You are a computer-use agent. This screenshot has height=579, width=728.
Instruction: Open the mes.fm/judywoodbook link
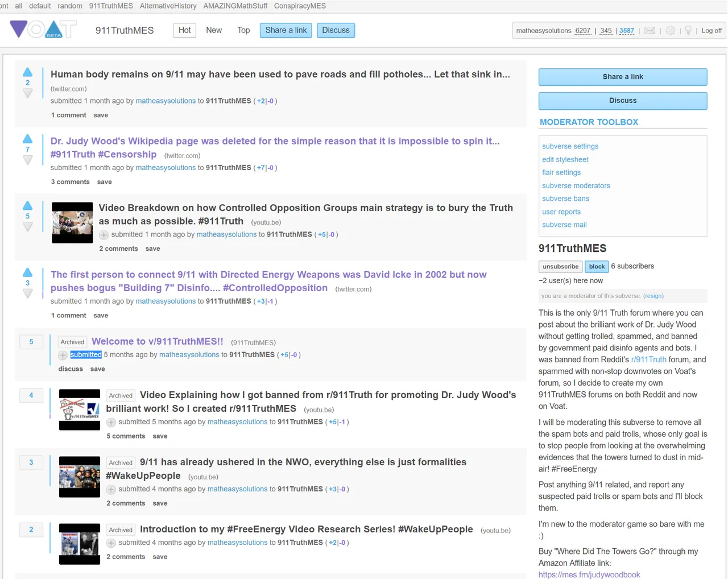pyautogui.click(x=589, y=574)
